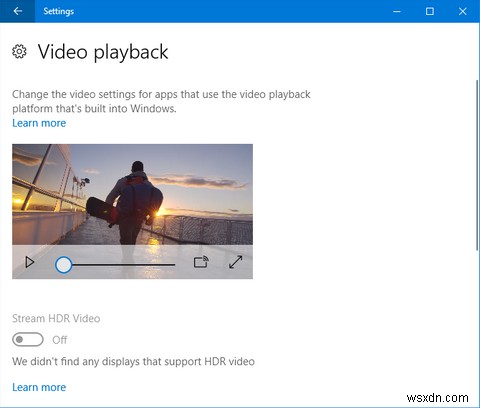480x408 pixels.
Task: Toggle the Stream HDR Video switch
Action: point(28,340)
